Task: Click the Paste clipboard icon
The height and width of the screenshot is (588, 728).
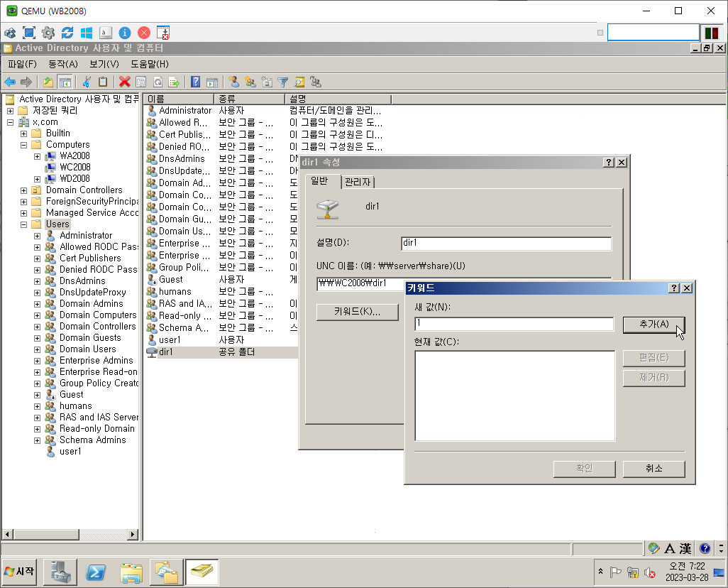Action: pyautogui.click(x=103, y=82)
